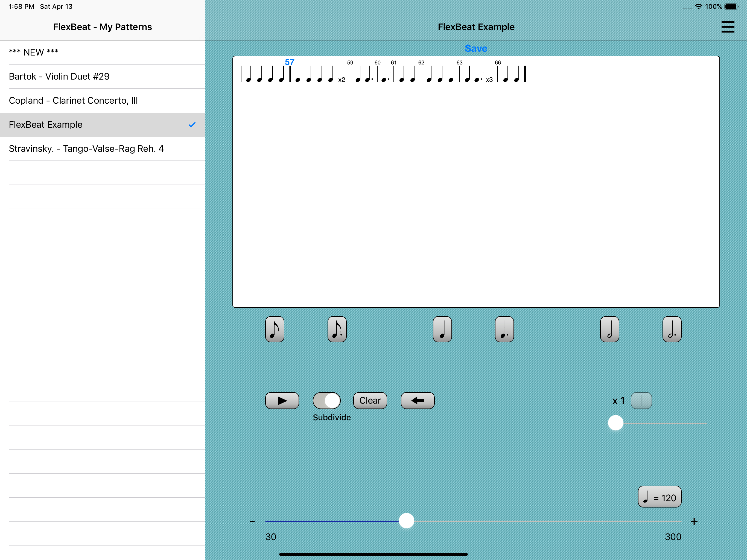Tap the dotted half note button

pyautogui.click(x=672, y=329)
